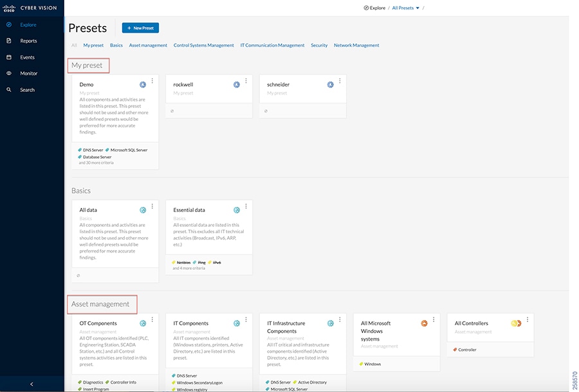The image size is (579, 392).
Task: Click IT Infrastructure Components globe icon
Action: click(x=331, y=323)
